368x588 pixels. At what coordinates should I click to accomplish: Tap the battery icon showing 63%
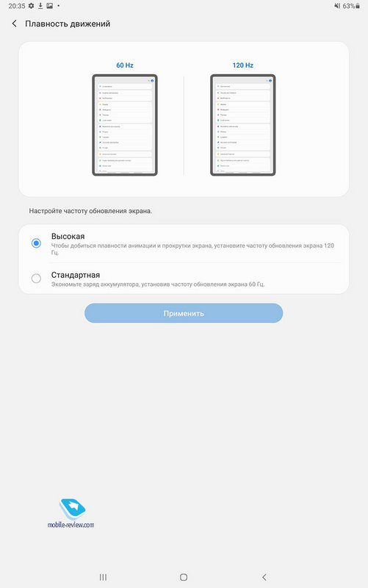[x=358, y=6]
